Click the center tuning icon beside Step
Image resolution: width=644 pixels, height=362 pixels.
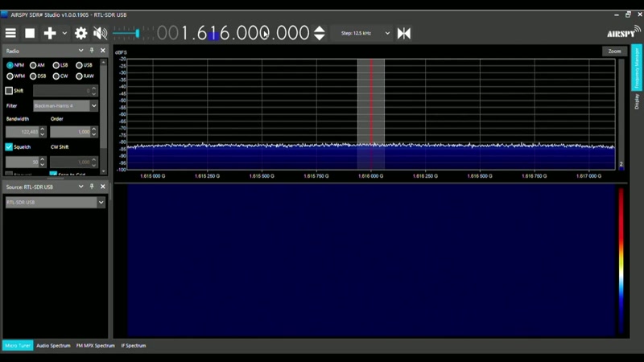[x=404, y=33]
